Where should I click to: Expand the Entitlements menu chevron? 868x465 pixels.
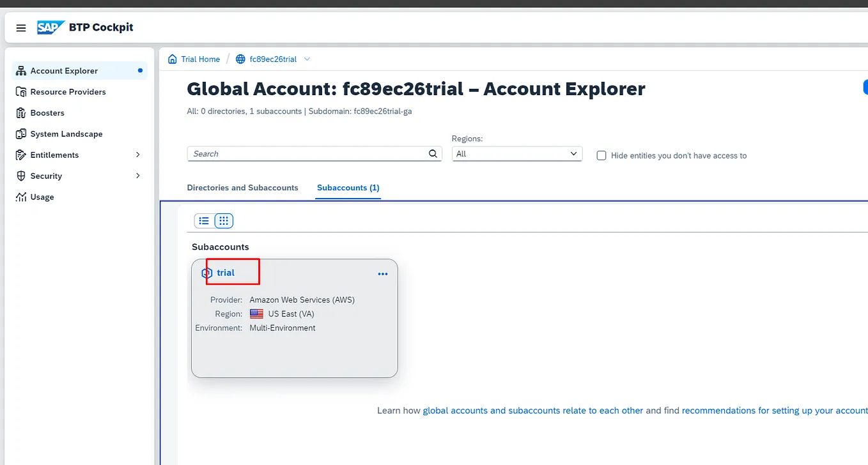[x=138, y=155]
